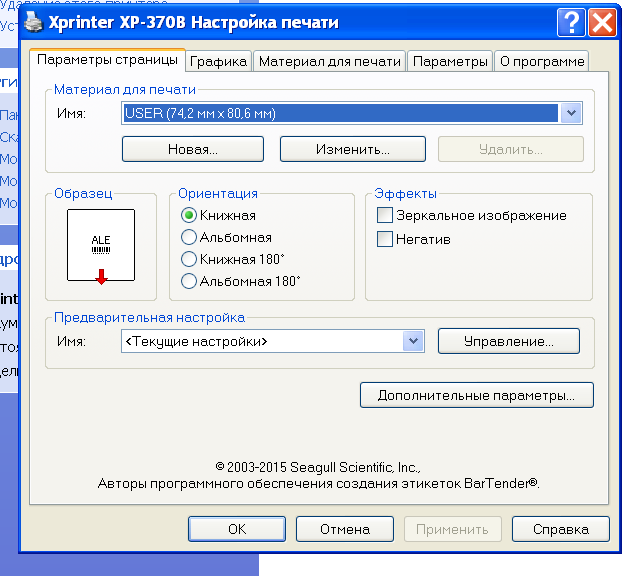Close the print settings dialog
643x576 pixels.
(601, 21)
